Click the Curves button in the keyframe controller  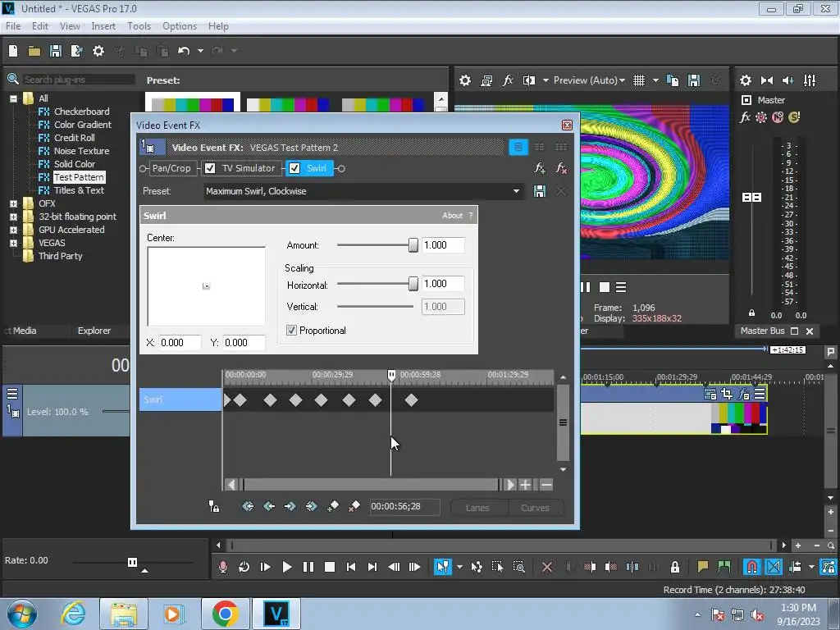[535, 508]
